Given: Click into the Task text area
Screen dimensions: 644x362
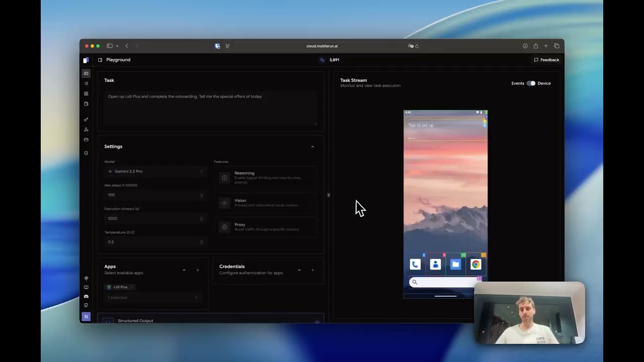Looking at the screenshot, I should pos(211,108).
